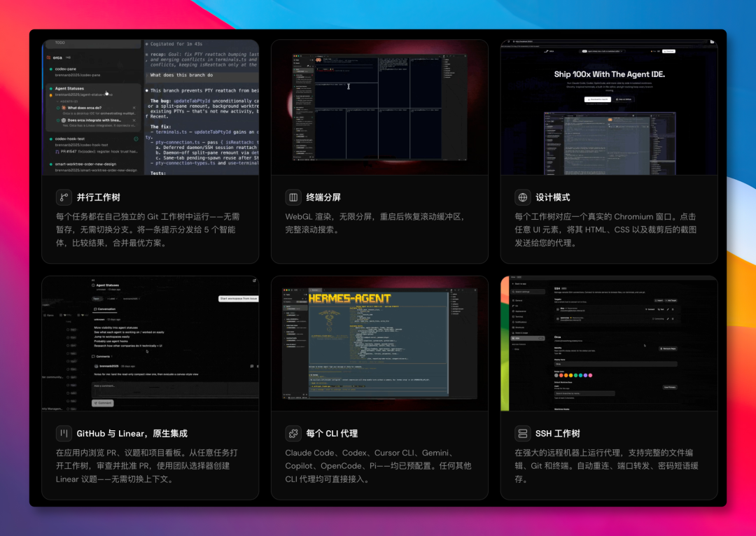Click the split columns icon beside 终端分屏
Screen dimensions: 756x536
(x=293, y=197)
